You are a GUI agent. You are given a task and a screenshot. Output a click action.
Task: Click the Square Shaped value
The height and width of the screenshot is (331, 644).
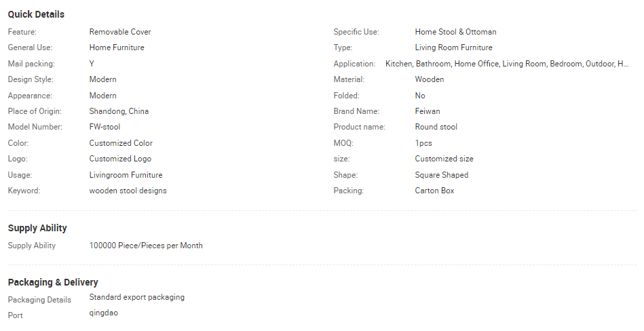pos(441,175)
